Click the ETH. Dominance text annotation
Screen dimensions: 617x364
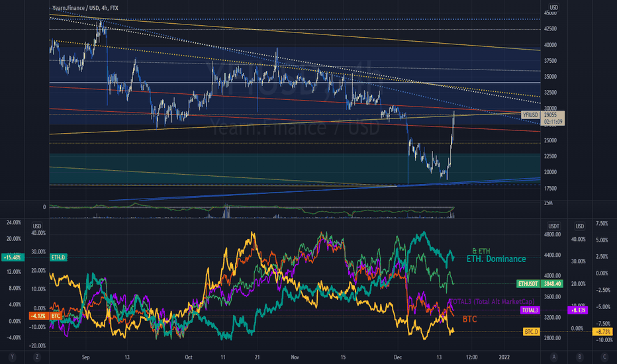[x=496, y=259]
